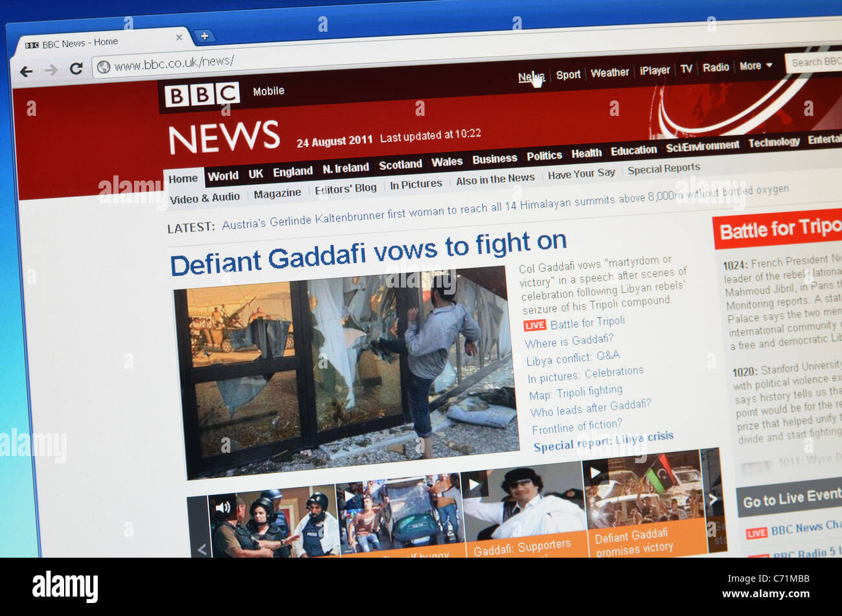Select the England section tab
Viewport: 842px width, 616px height.
point(293,172)
